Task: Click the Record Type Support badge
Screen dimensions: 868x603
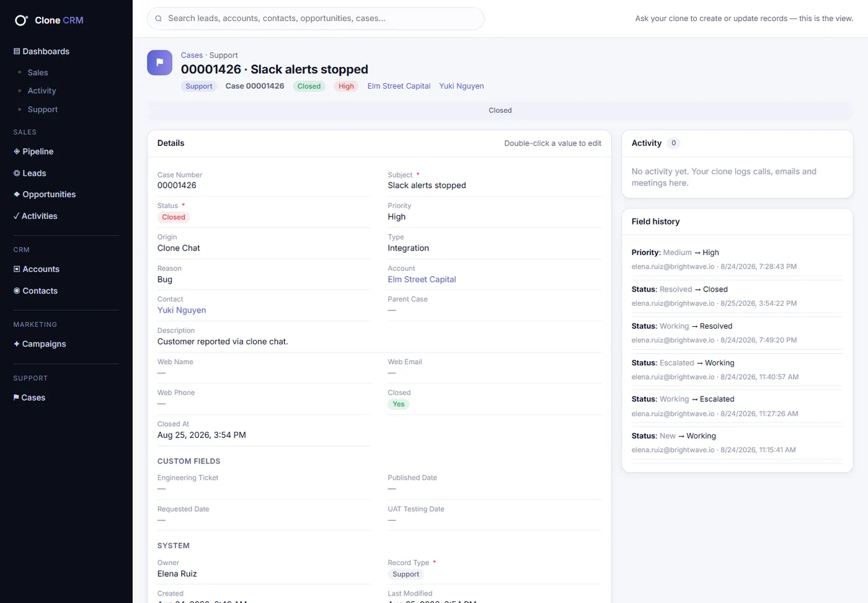Action: 405,574
